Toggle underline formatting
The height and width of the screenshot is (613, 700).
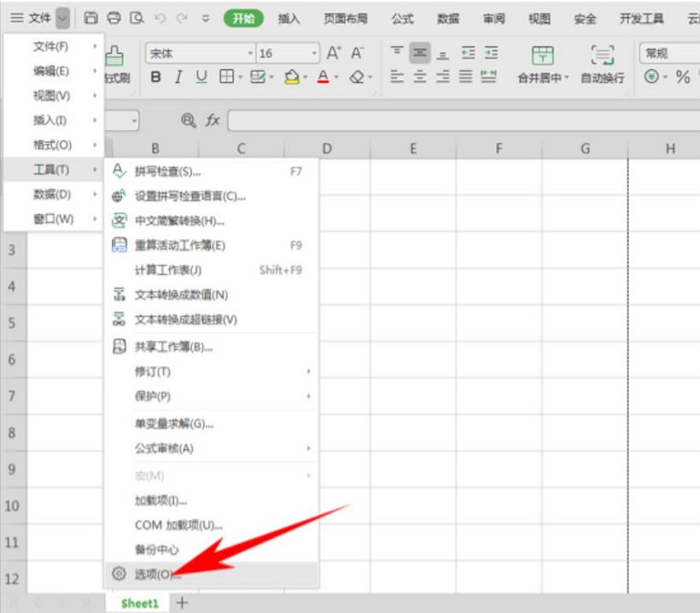click(201, 78)
